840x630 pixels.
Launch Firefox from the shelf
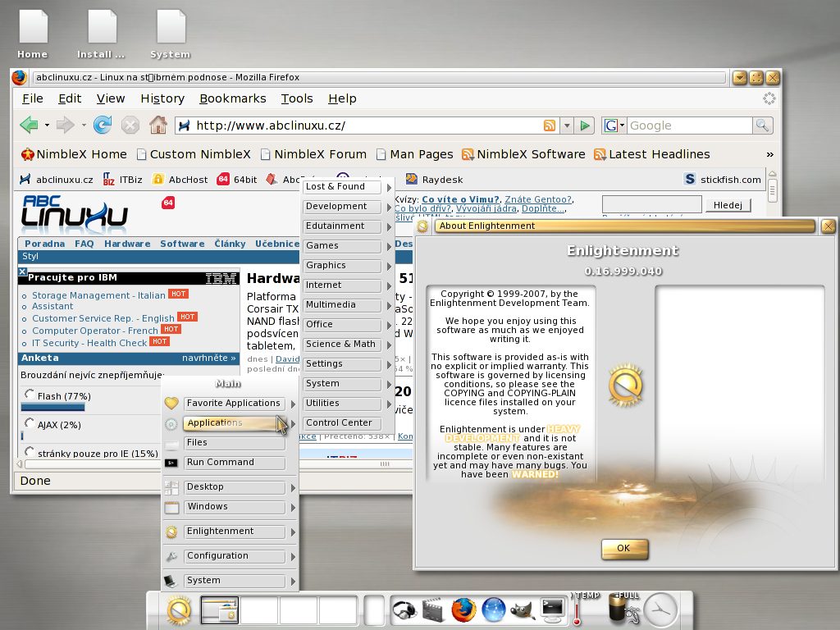tap(463, 609)
